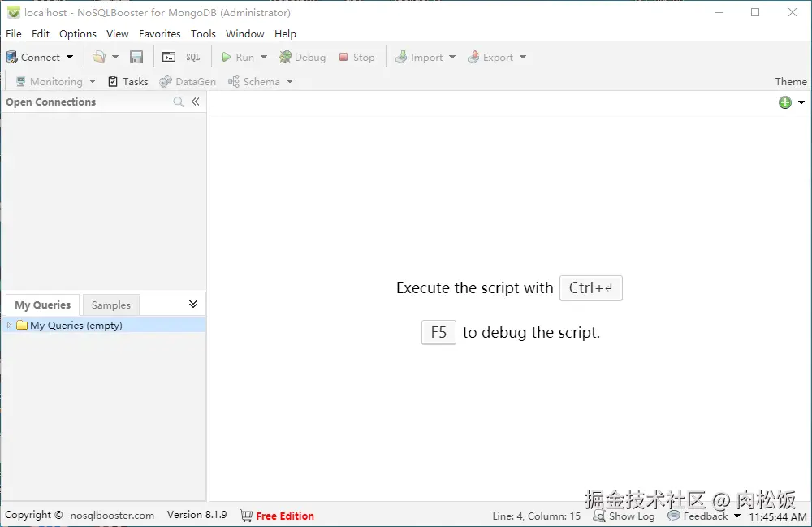This screenshot has width=812, height=527.
Task: Open the Options menu
Action: (x=78, y=34)
